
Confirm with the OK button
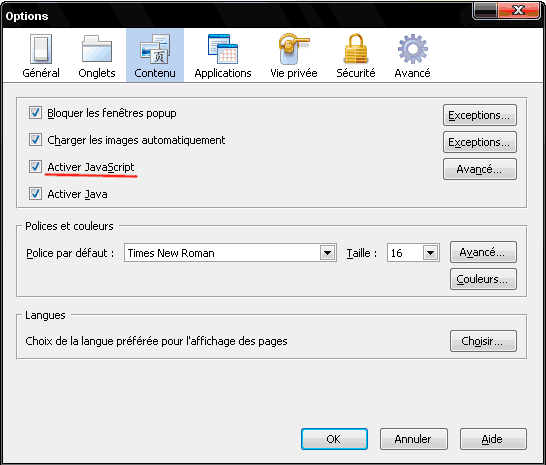click(x=334, y=439)
